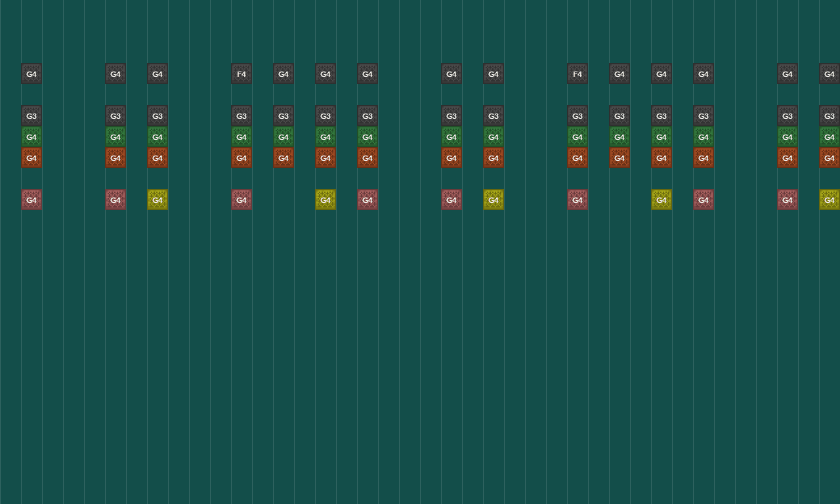Select top gray G4 above the first yellow G4

click(157, 73)
